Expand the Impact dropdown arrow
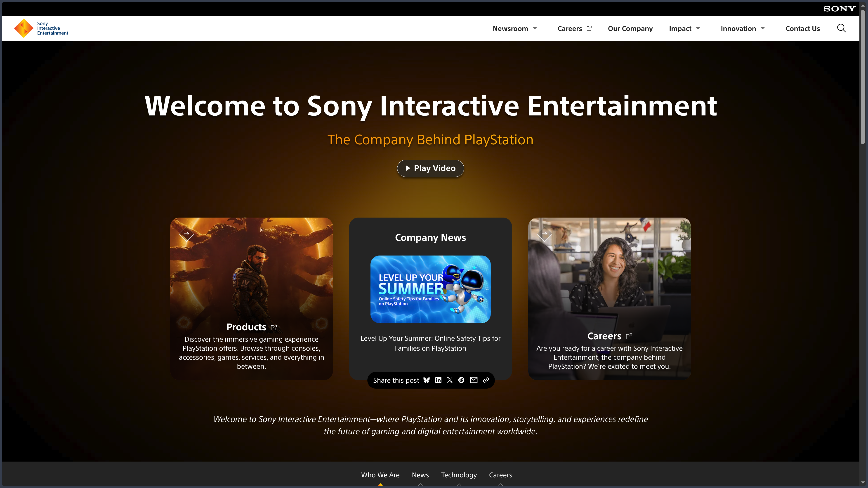 click(x=698, y=28)
